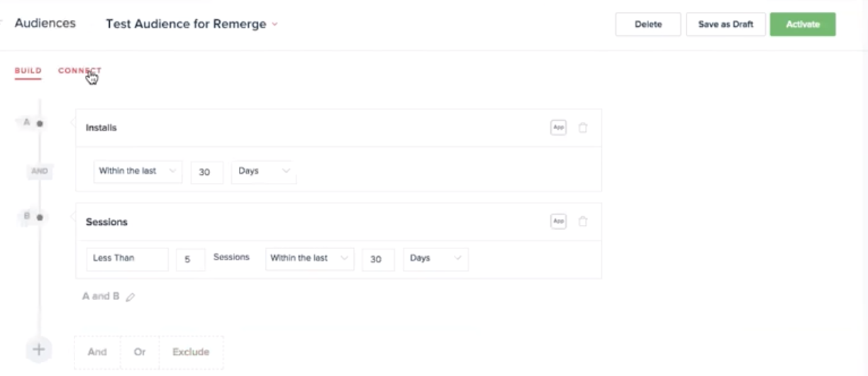Switch to the Build tab
This screenshot has width=868, height=376.
28,71
